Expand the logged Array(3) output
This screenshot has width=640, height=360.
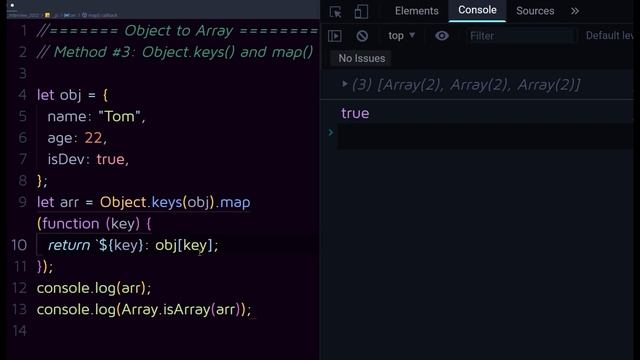point(344,84)
